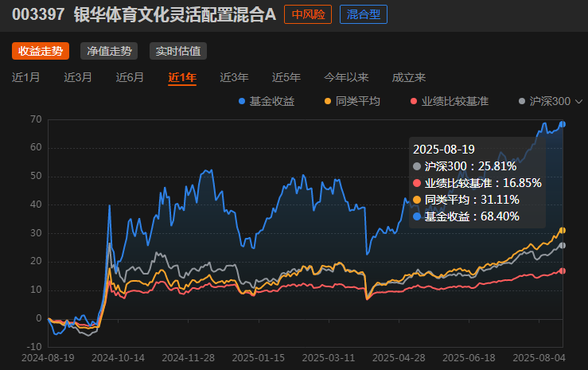
Task: Click fund name 银华体育文化灵活配置混合A
Action: click(x=175, y=14)
